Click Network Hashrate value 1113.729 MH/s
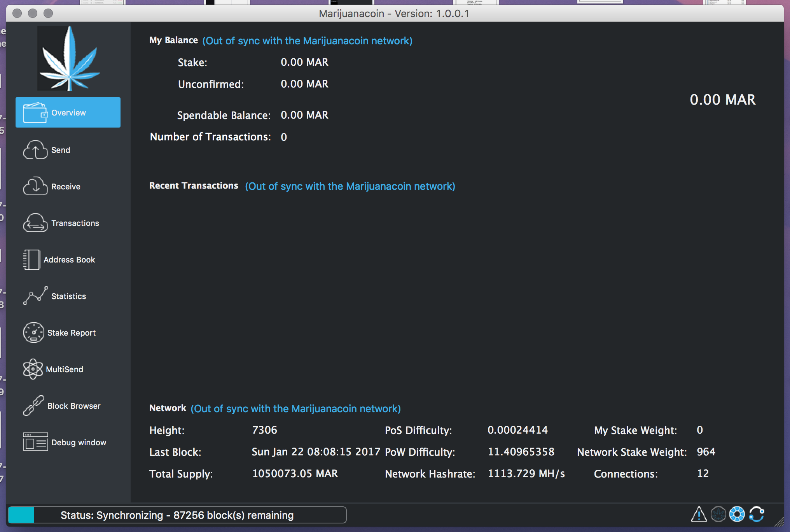790x532 pixels. 526,474
